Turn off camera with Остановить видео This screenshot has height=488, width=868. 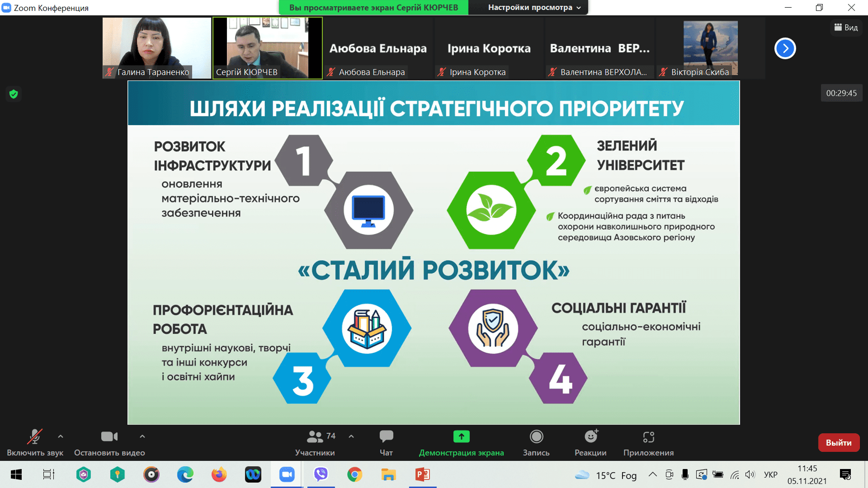(x=109, y=442)
